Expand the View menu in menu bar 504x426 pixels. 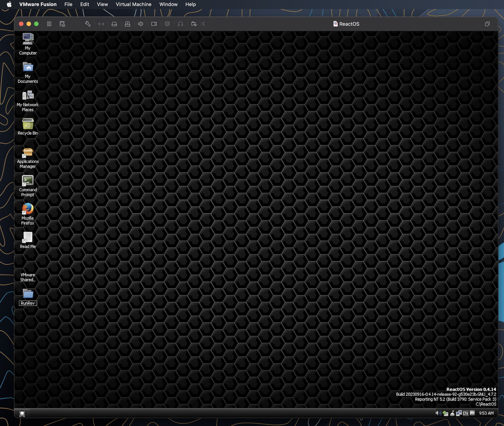pos(102,4)
